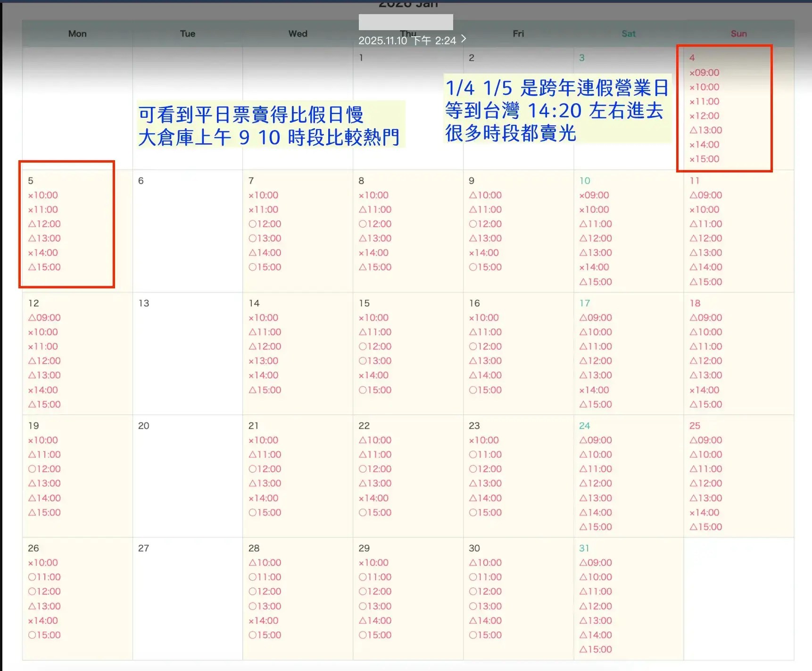812x671 pixels.
Task: Select the 09:00 slot on January 24
Action: (596, 440)
